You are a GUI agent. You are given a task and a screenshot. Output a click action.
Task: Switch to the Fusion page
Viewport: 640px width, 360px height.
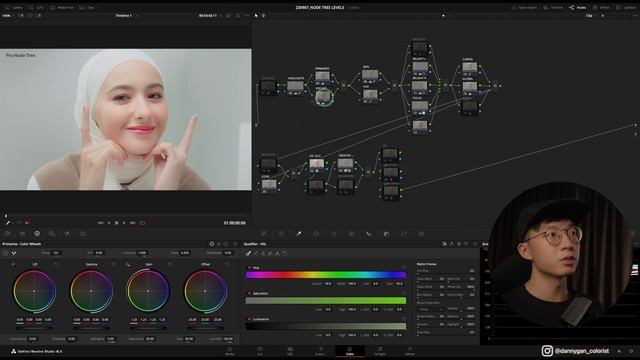(320, 351)
